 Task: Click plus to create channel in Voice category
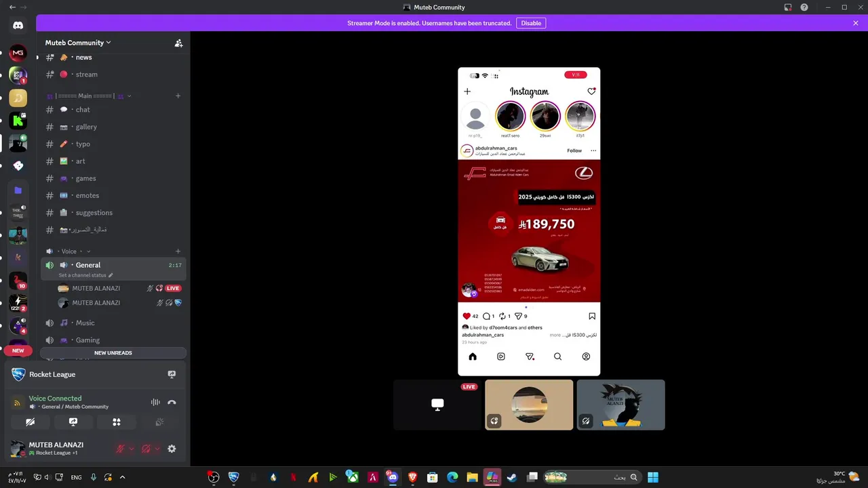coord(178,251)
